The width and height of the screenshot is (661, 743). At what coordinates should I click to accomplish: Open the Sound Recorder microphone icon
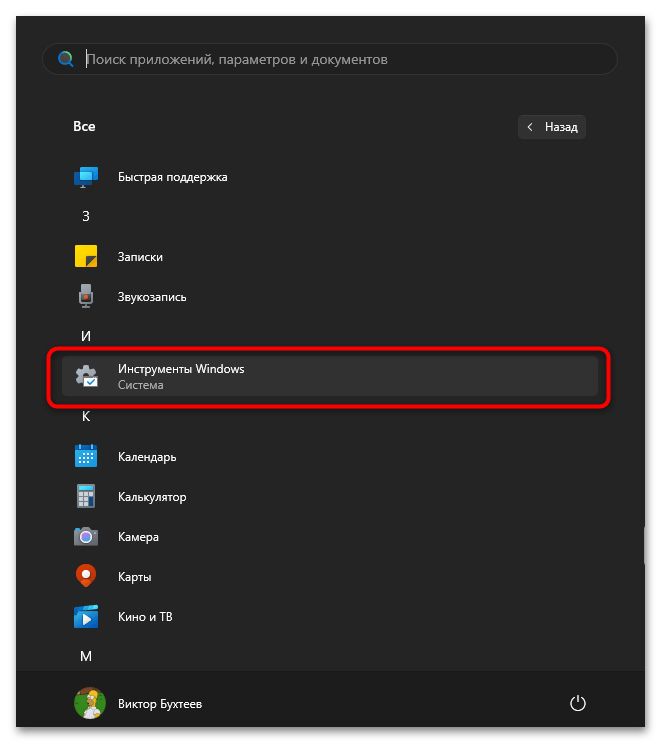click(x=86, y=297)
